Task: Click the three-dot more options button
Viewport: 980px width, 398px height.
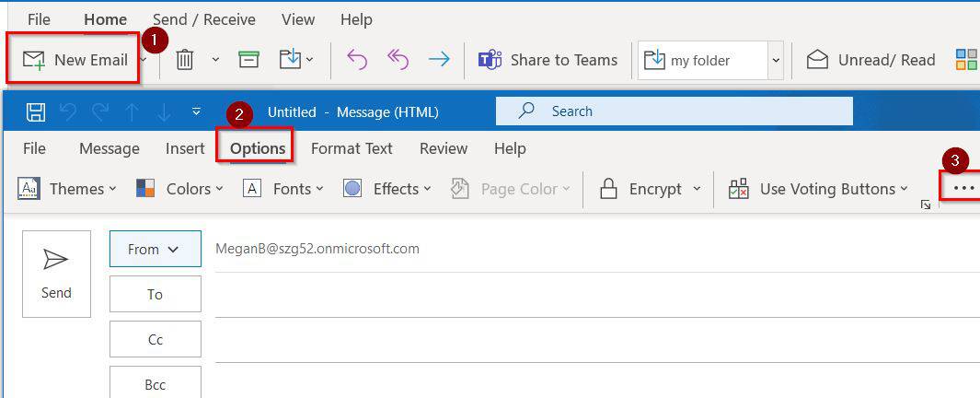Action: pos(963,188)
